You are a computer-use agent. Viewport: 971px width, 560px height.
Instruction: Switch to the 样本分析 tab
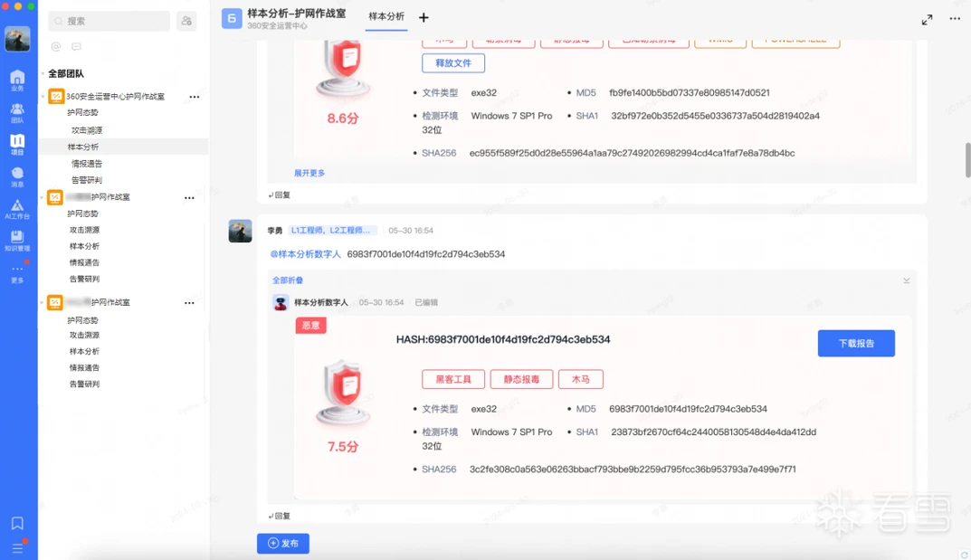[386, 17]
